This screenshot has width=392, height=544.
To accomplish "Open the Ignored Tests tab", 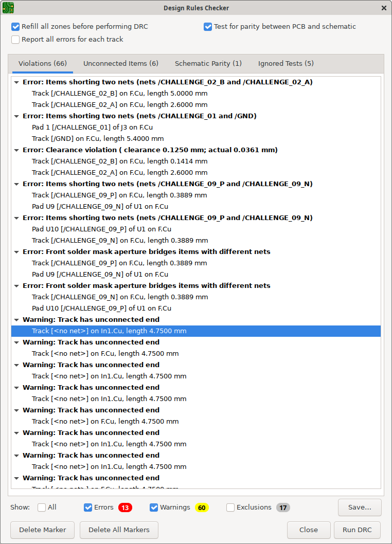I will click(x=286, y=64).
